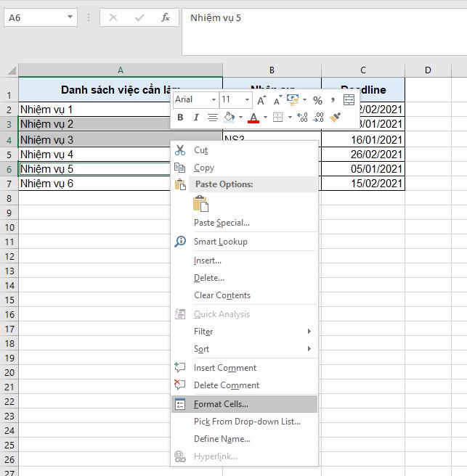This screenshot has width=467, height=476.
Task: Choose Format Cells... from context menu
Action: pyautogui.click(x=221, y=404)
